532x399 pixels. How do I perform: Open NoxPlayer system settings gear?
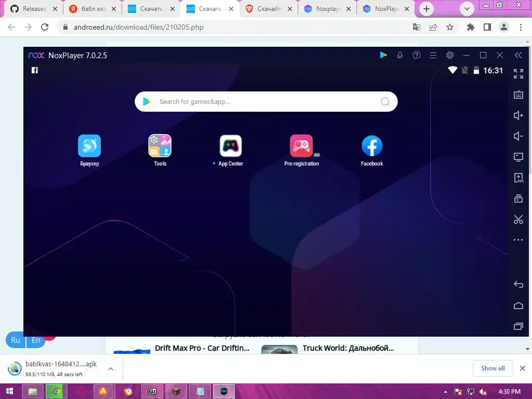click(450, 55)
